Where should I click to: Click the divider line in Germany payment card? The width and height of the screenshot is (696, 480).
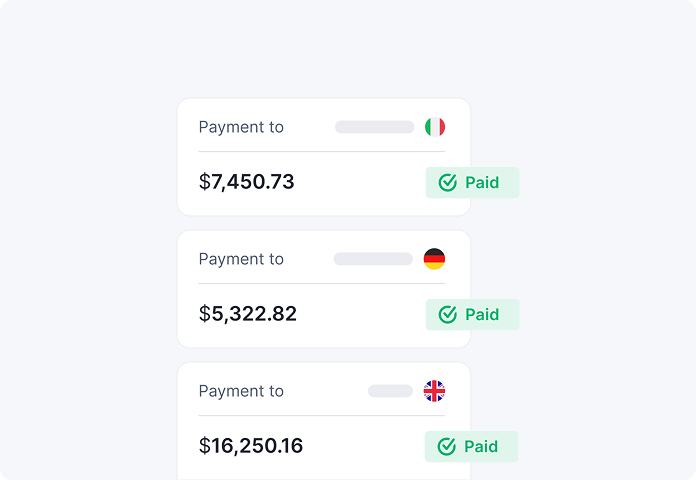322,284
